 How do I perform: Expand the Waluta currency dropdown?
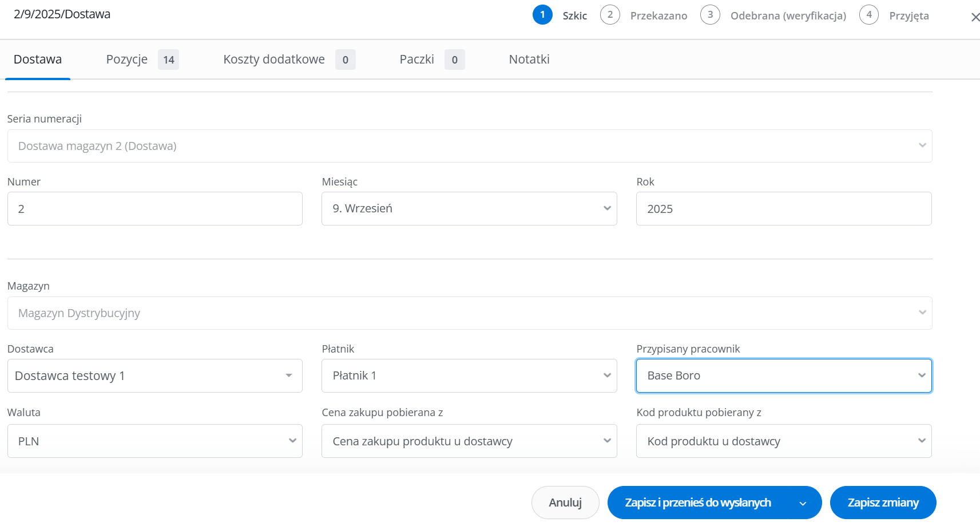pos(154,441)
